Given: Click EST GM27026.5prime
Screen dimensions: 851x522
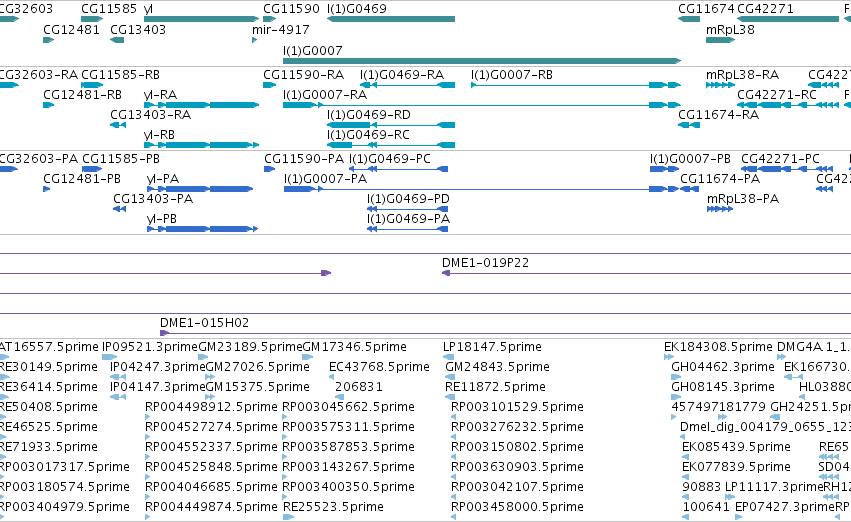Looking at the screenshot, I should tap(211, 377).
